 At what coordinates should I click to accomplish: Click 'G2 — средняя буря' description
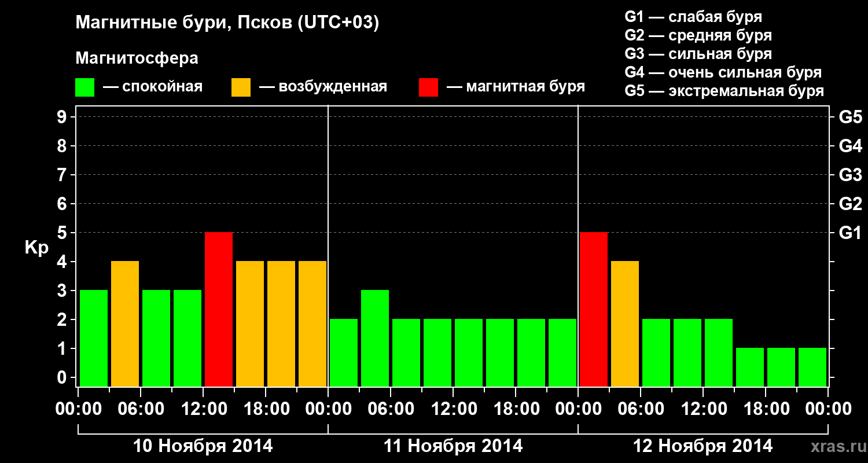(x=698, y=35)
